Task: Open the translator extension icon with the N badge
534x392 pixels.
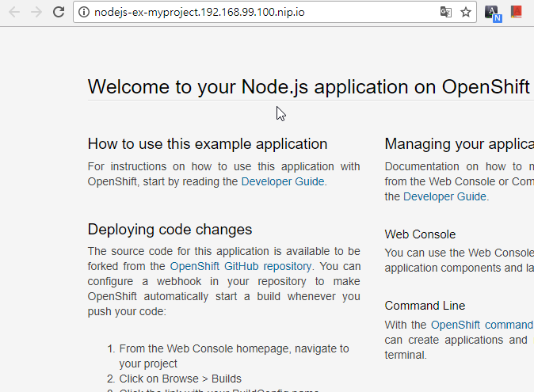Action: [493, 13]
